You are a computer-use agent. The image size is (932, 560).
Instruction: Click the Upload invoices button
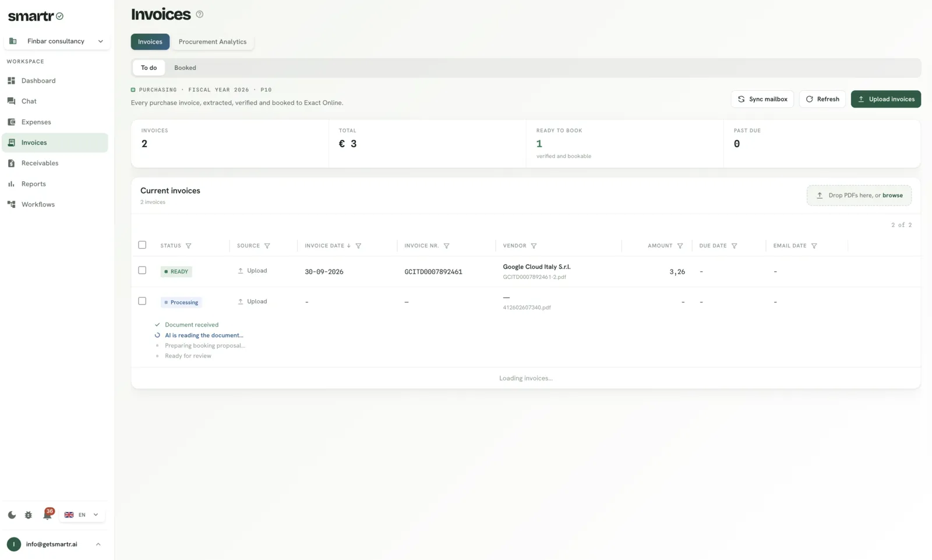point(885,99)
